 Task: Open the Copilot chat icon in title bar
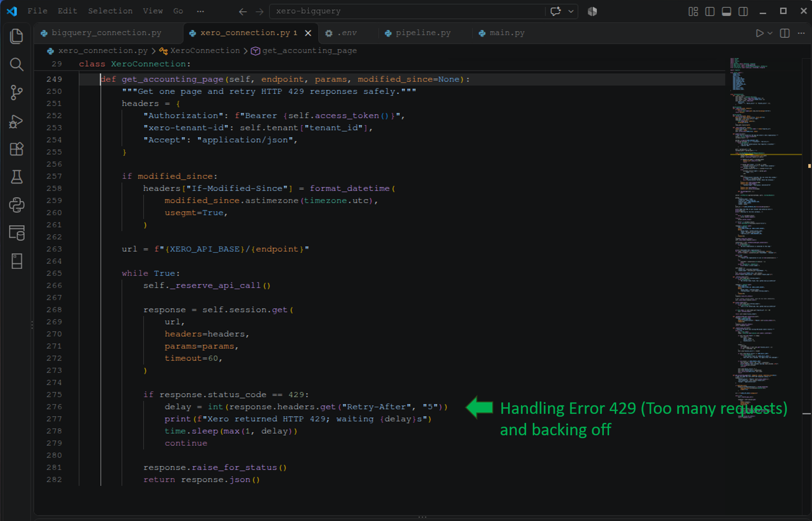tap(556, 11)
